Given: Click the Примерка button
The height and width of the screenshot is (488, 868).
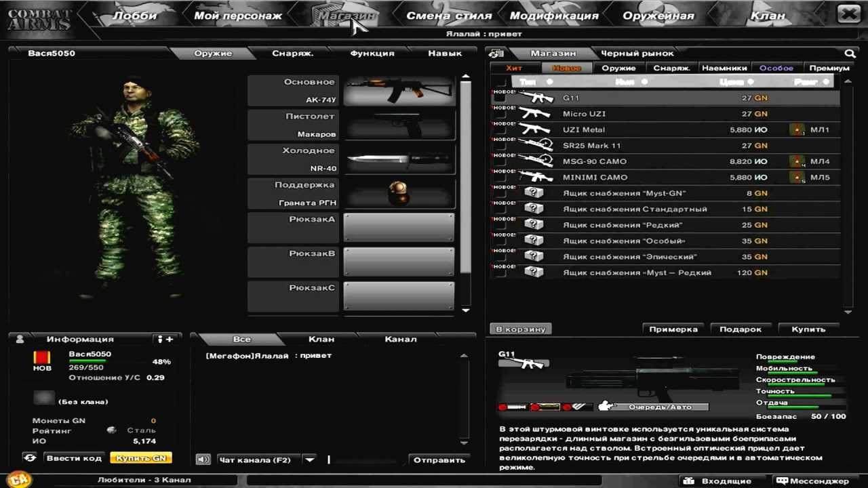Looking at the screenshot, I should coord(673,329).
